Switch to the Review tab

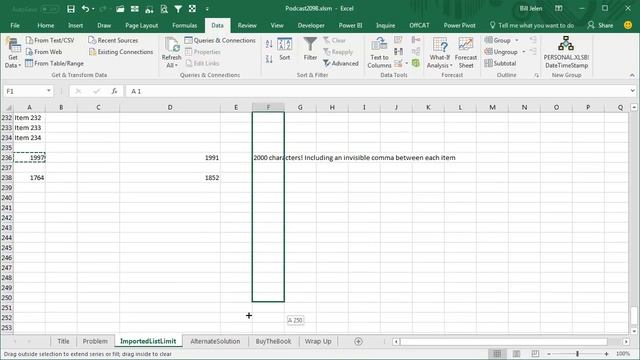click(x=247, y=25)
